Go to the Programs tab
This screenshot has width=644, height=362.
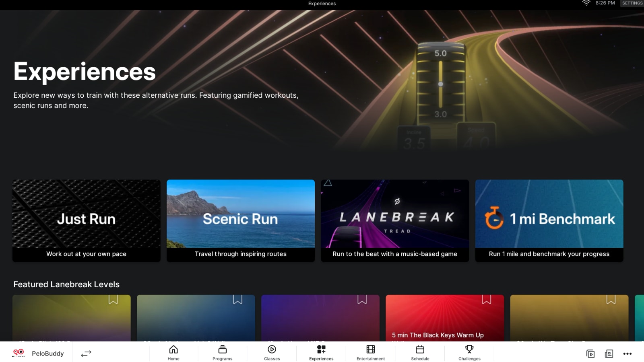(x=223, y=352)
